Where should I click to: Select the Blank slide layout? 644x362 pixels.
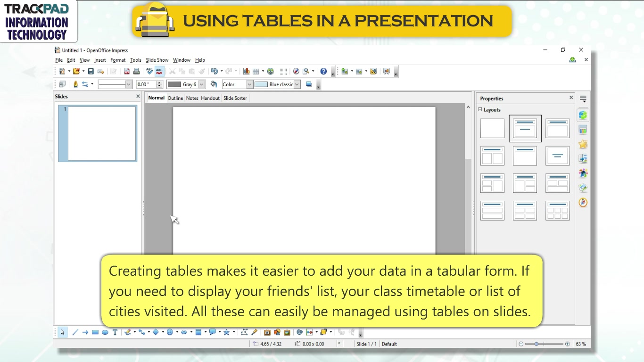(x=492, y=128)
